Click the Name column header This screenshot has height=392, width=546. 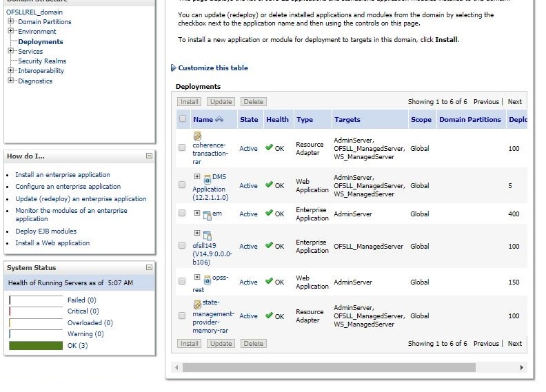point(203,119)
